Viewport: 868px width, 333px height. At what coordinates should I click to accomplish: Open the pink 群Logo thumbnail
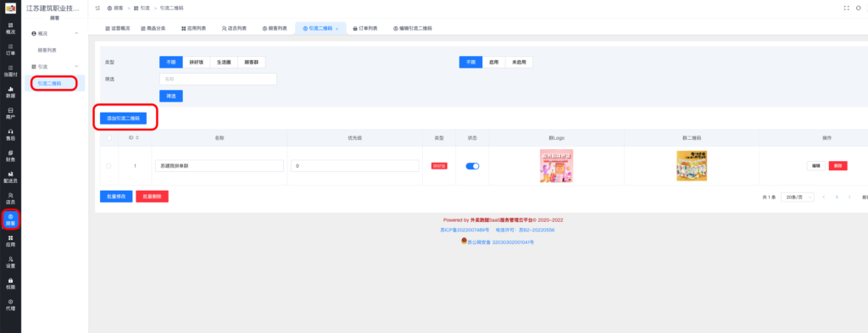(556, 166)
